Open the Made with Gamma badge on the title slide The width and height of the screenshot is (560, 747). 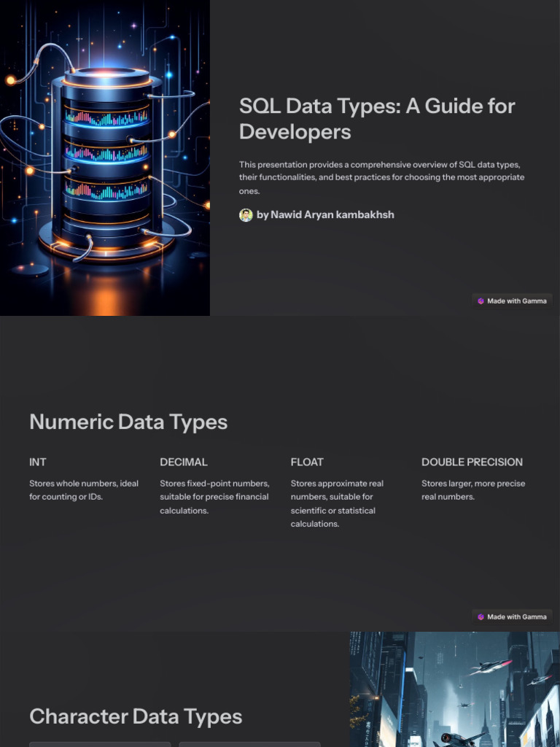click(512, 301)
